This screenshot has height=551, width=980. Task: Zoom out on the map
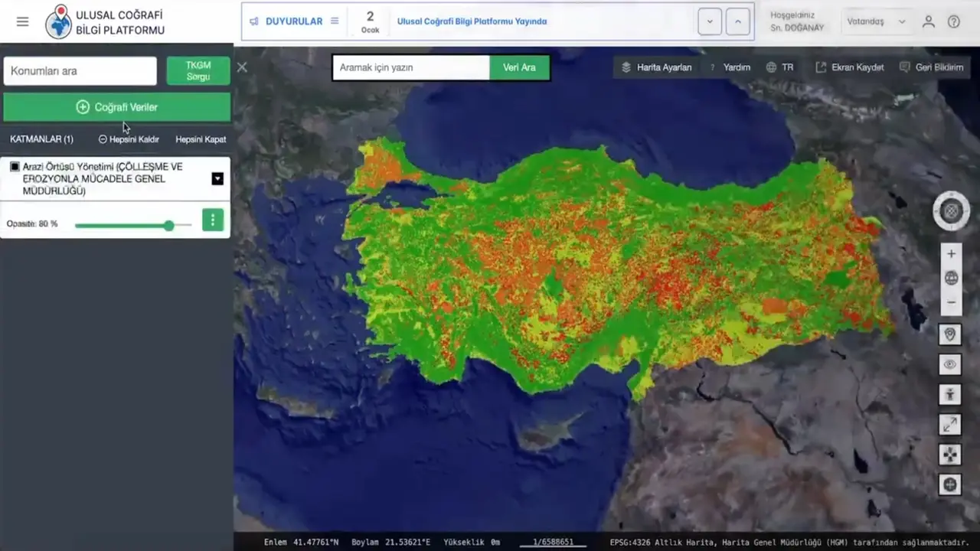click(x=951, y=302)
